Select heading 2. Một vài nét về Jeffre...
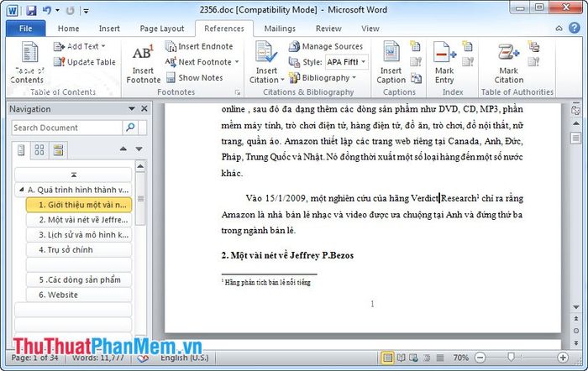 point(79,220)
